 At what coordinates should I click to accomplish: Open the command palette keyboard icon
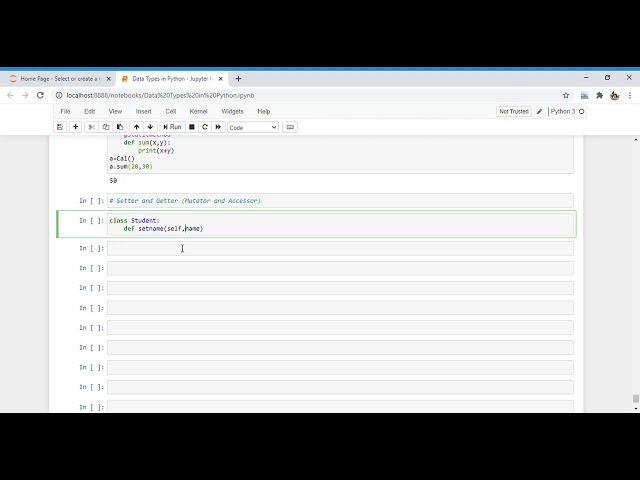[290, 127]
